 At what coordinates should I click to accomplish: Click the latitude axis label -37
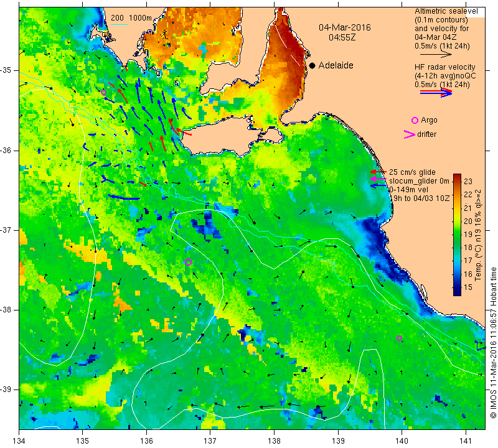(6, 230)
